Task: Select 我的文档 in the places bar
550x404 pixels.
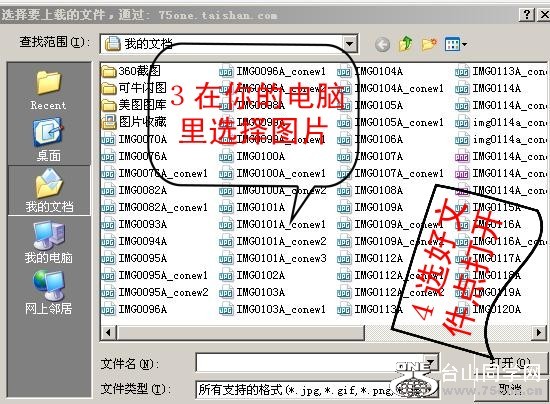Action: pyautogui.click(x=49, y=191)
